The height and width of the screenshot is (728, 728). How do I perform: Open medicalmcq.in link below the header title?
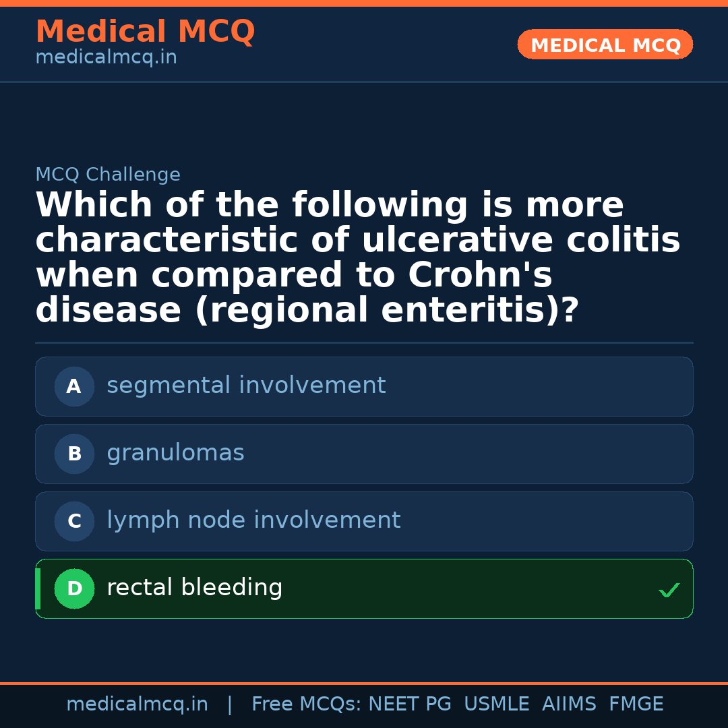pyautogui.click(x=106, y=58)
